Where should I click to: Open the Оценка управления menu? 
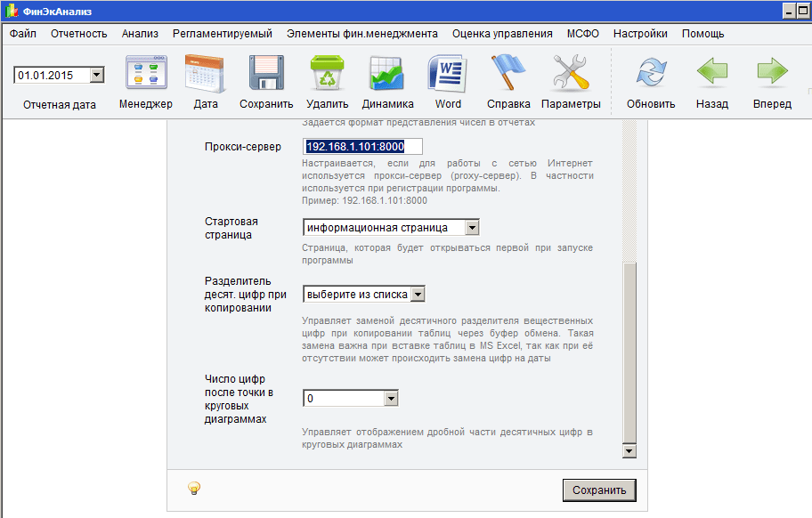[502, 34]
